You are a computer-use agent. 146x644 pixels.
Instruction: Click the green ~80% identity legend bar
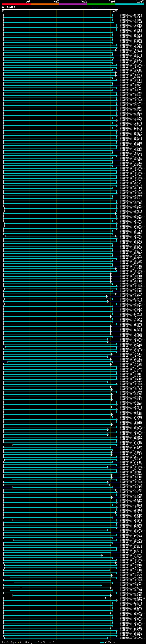[101, 4]
